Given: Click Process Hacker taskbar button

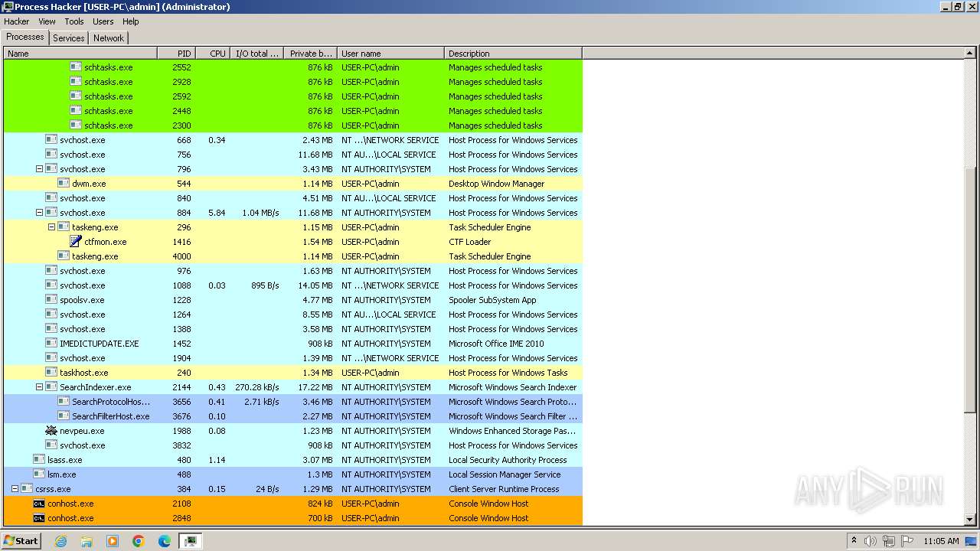Looking at the screenshot, I should click(x=191, y=541).
